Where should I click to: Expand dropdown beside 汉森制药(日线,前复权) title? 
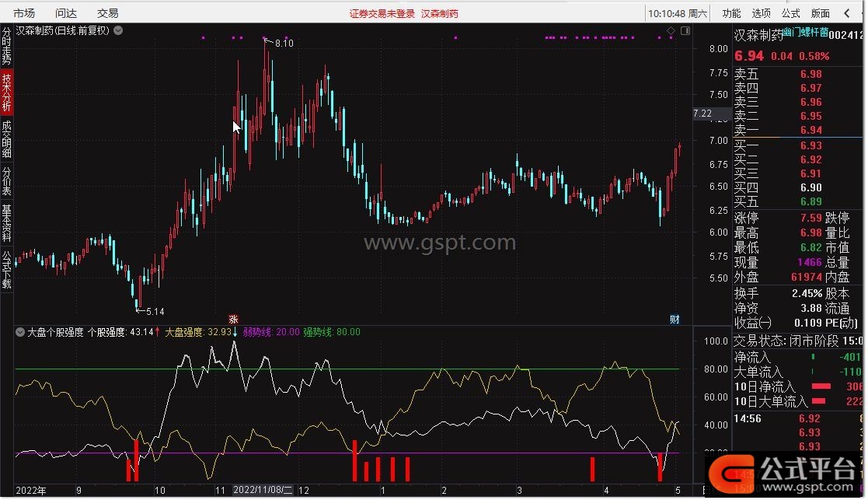(118, 30)
